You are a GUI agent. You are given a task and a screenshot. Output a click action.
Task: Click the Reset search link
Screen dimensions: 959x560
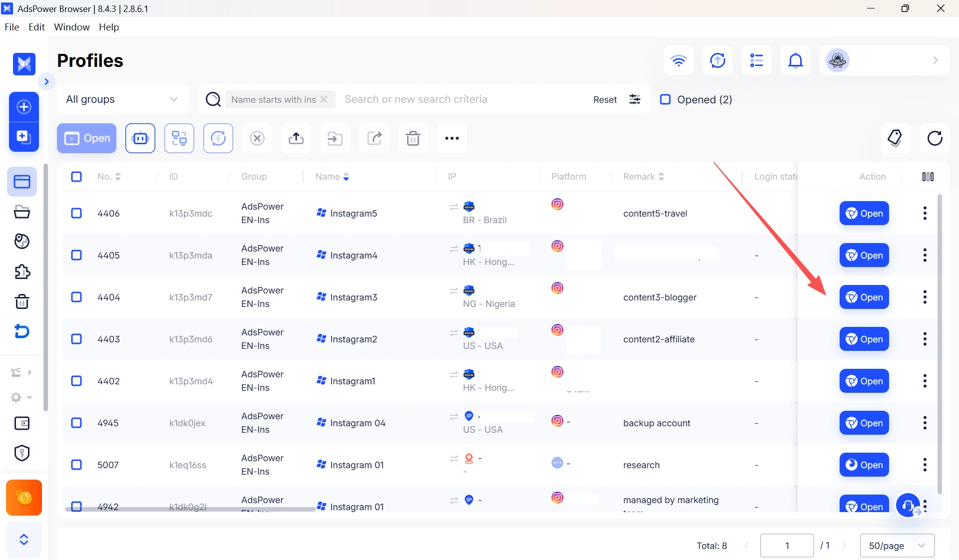605,99
